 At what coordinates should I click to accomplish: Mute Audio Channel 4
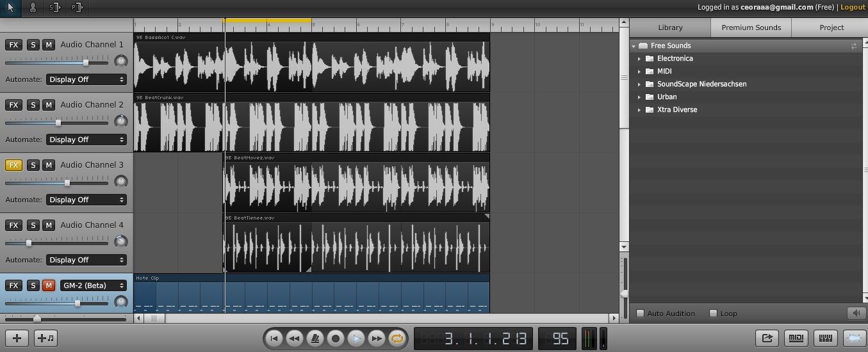click(x=49, y=225)
